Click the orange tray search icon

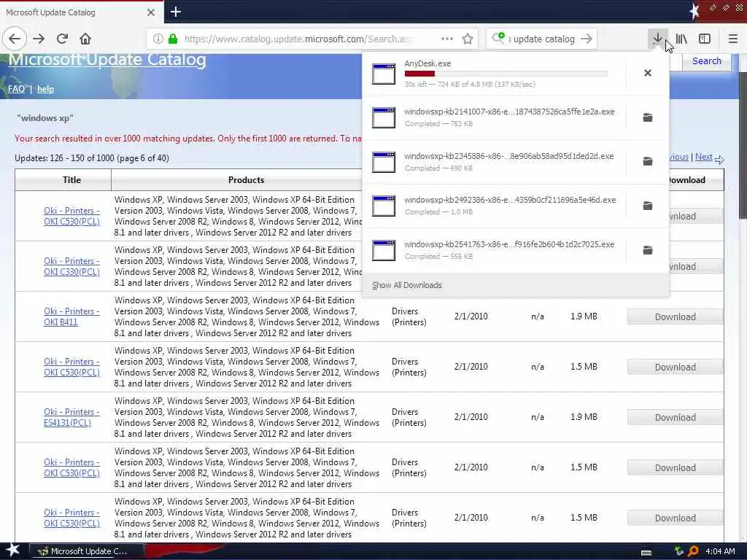click(x=693, y=551)
